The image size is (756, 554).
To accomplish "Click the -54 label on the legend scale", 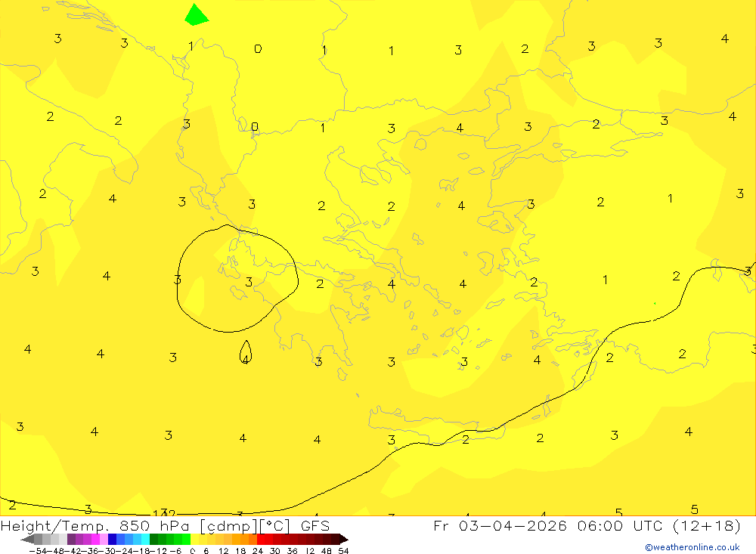I will [39, 551].
